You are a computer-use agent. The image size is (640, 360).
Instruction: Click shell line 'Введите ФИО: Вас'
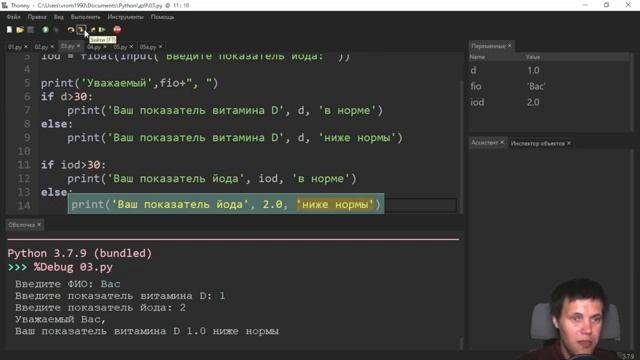[x=68, y=284]
